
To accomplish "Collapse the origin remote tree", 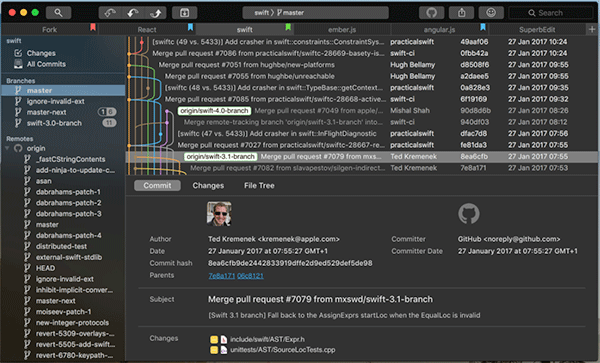I will tap(7, 148).
